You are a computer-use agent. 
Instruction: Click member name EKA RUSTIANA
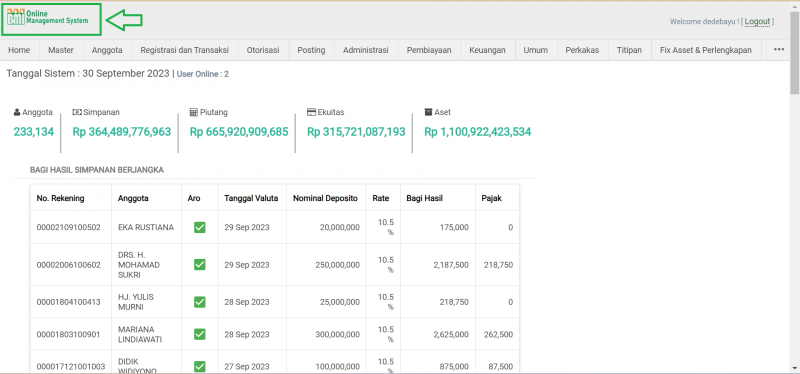[146, 227]
